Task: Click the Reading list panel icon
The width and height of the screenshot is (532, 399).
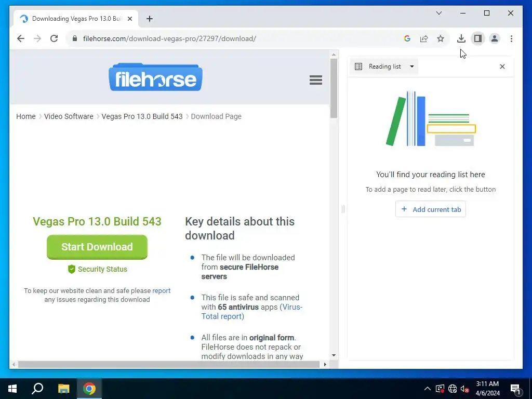Action: [358, 66]
